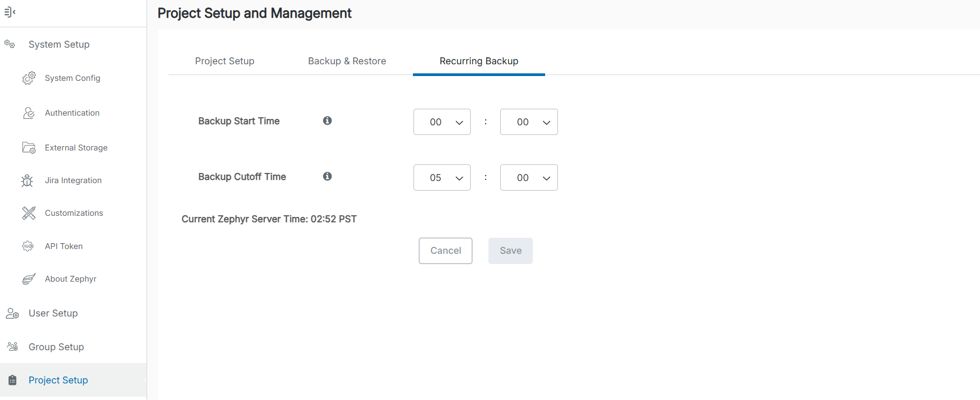Click the Cancel button
This screenshot has width=980, height=400.
pos(446,251)
